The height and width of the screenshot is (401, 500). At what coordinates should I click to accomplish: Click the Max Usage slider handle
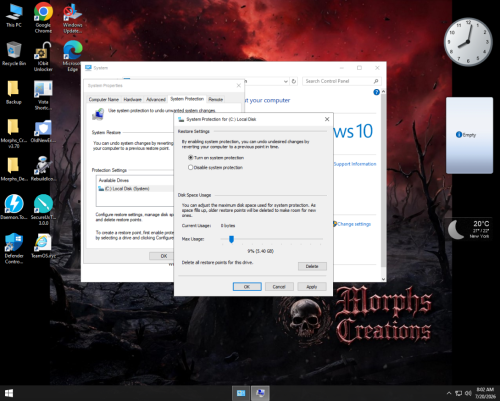[231, 239]
